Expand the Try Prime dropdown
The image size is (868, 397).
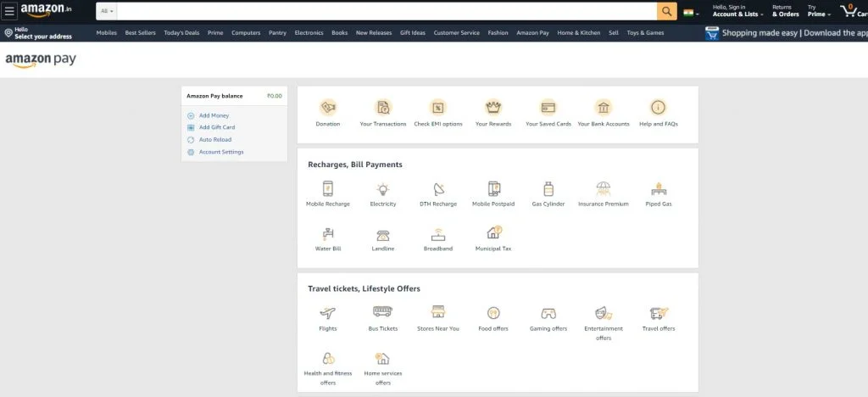[819, 11]
